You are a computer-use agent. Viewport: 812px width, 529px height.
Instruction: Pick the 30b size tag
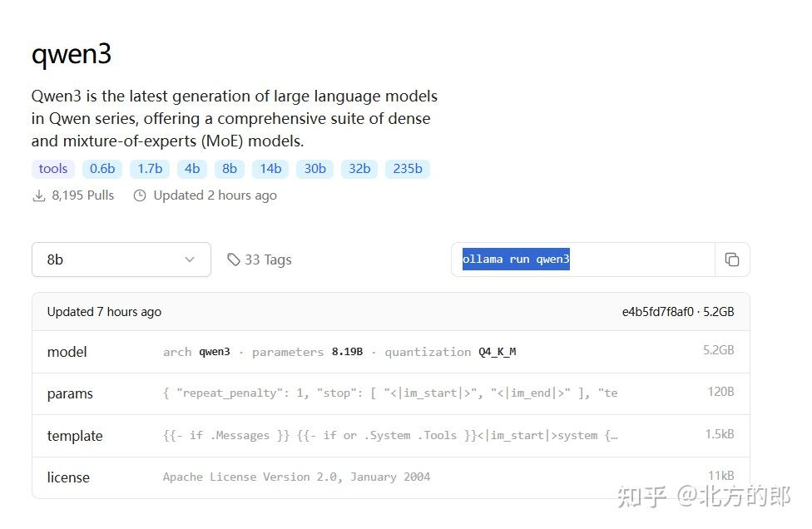coord(314,169)
